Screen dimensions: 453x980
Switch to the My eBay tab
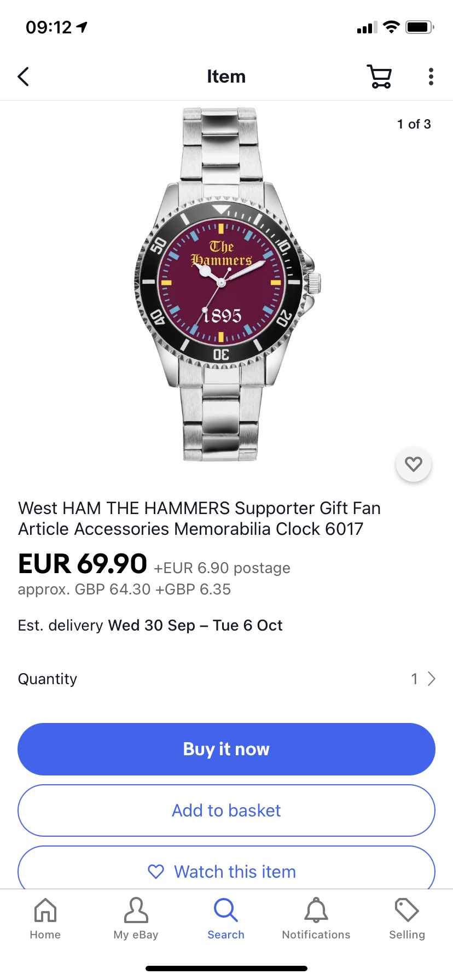pos(136,919)
